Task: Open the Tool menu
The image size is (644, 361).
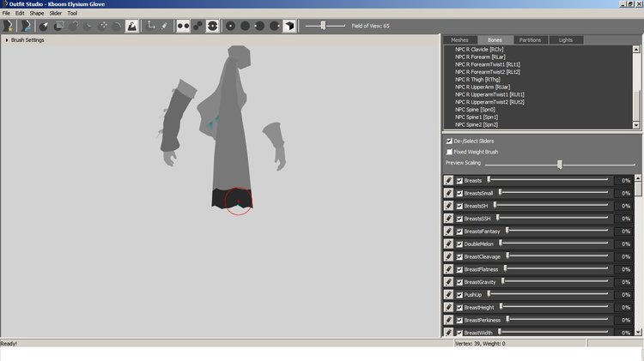Action: [x=72, y=13]
